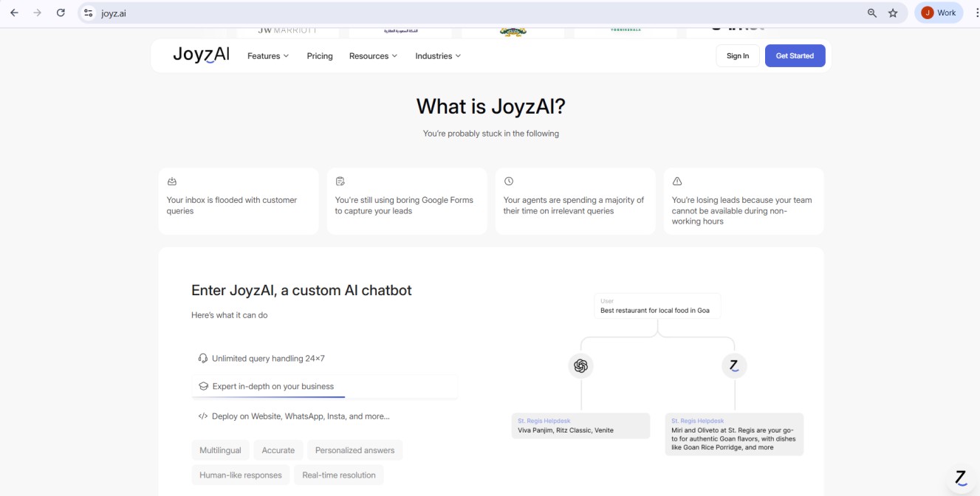980x496 pixels.
Task: Click the inbox icon on the flooded inbox card
Action: [172, 181]
